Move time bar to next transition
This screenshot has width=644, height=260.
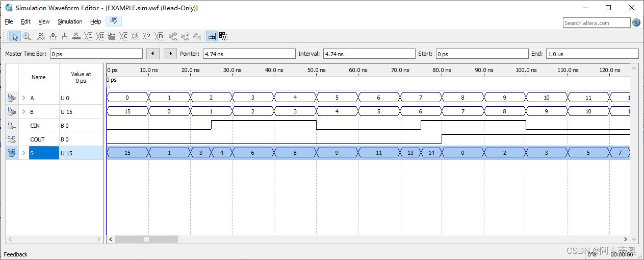pyautogui.click(x=170, y=54)
